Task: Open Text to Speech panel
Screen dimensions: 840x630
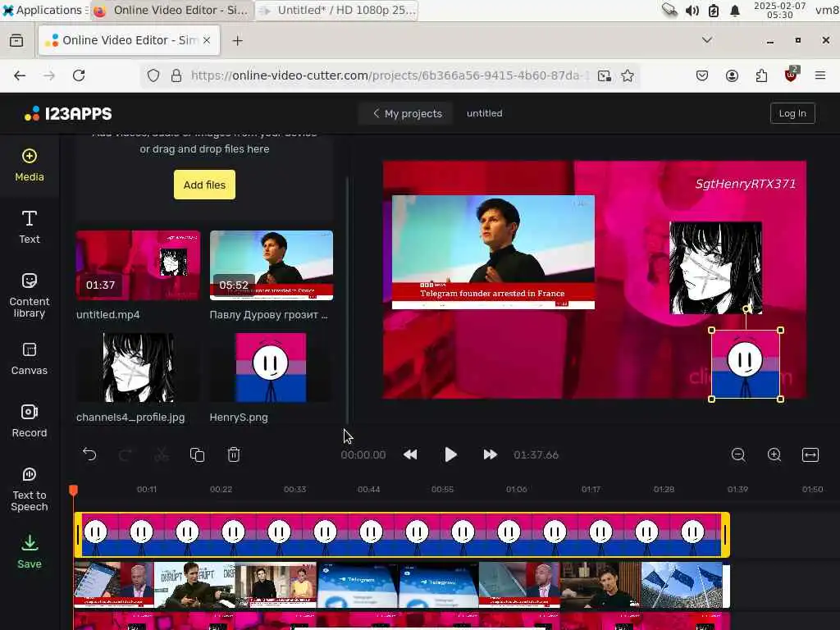Action: pyautogui.click(x=30, y=489)
